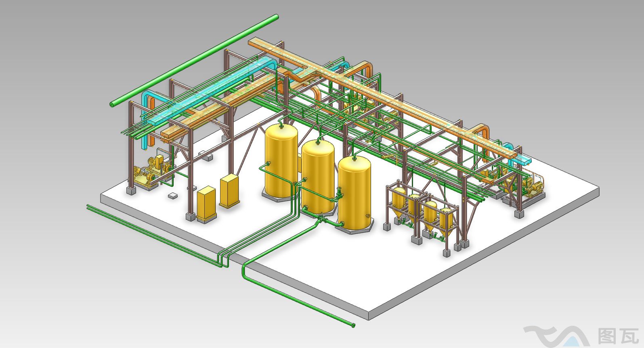Select the long elevated green pipe at top left
644x348 pixels.
[x=194, y=60]
